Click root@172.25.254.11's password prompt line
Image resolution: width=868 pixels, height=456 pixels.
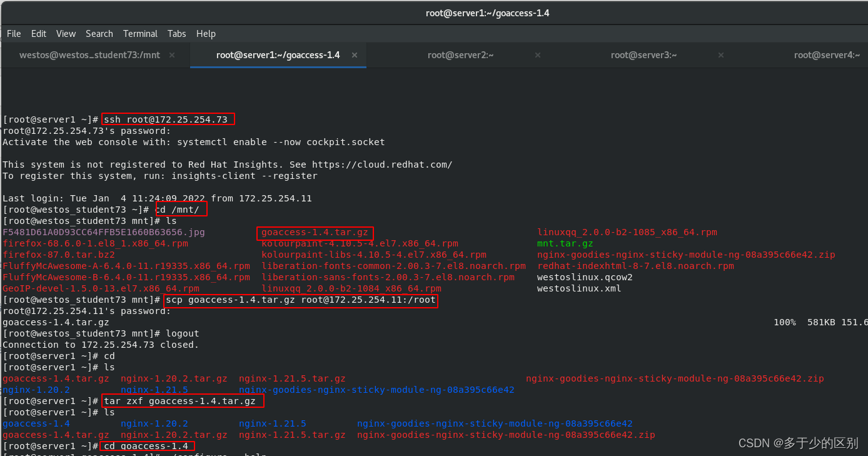click(x=87, y=311)
